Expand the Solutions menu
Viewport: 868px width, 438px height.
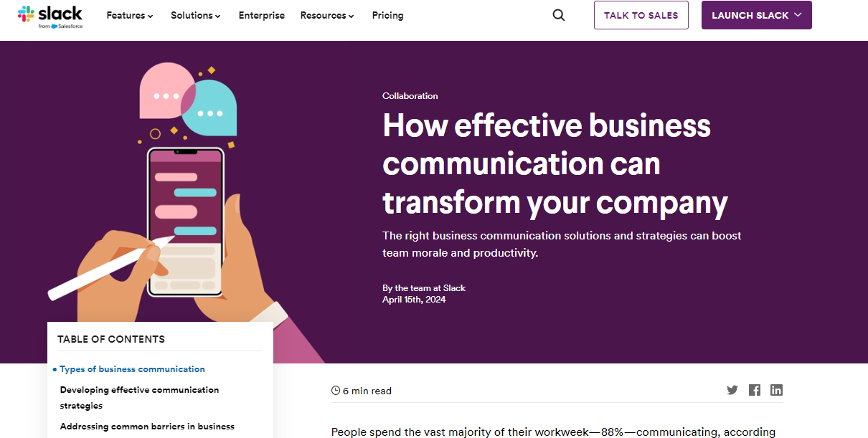pos(196,15)
